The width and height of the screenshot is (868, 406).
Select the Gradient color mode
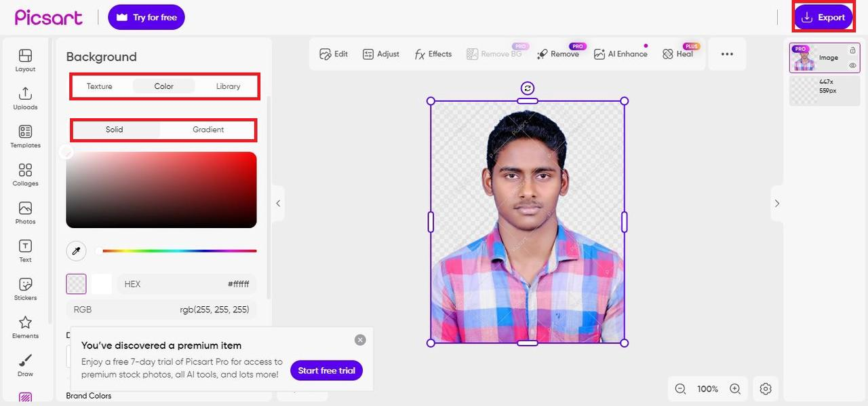point(208,130)
